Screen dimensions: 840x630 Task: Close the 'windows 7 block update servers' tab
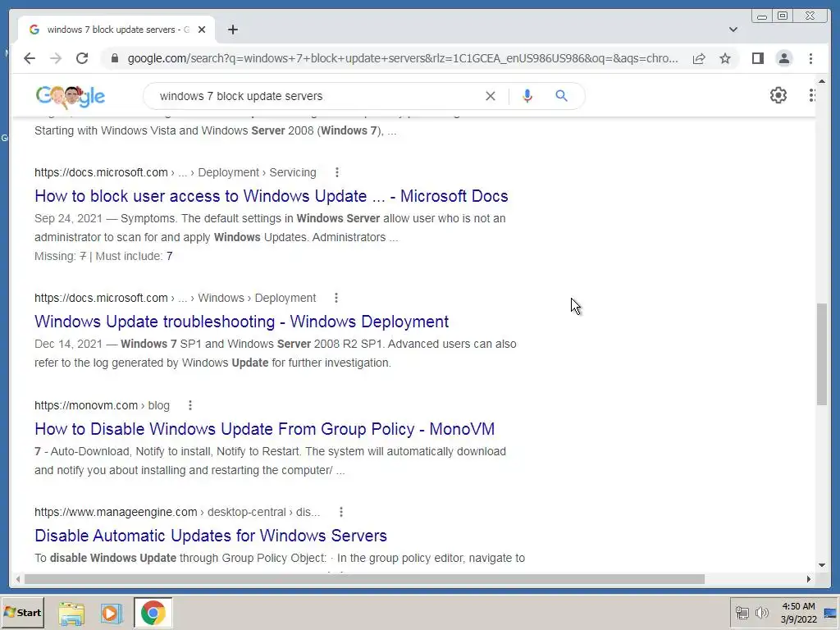point(202,30)
